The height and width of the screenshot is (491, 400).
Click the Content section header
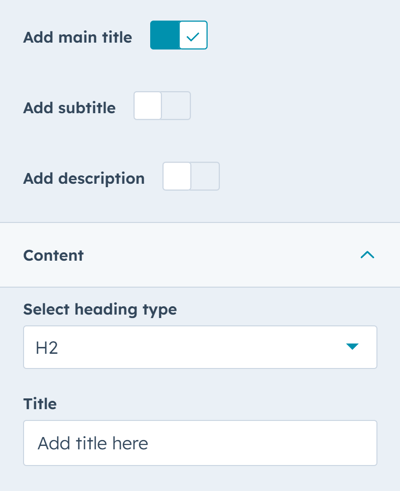(x=200, y=255)
